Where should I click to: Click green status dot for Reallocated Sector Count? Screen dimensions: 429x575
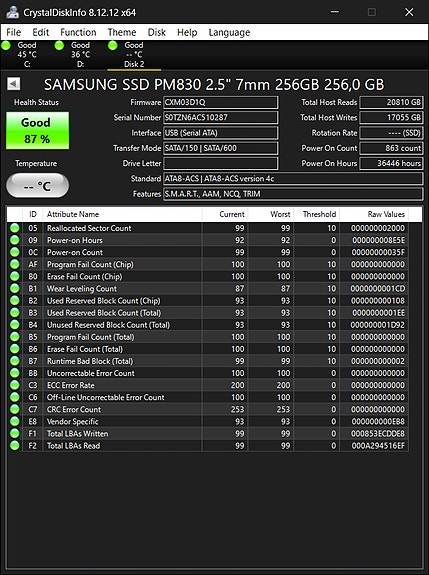coord(15,228)
